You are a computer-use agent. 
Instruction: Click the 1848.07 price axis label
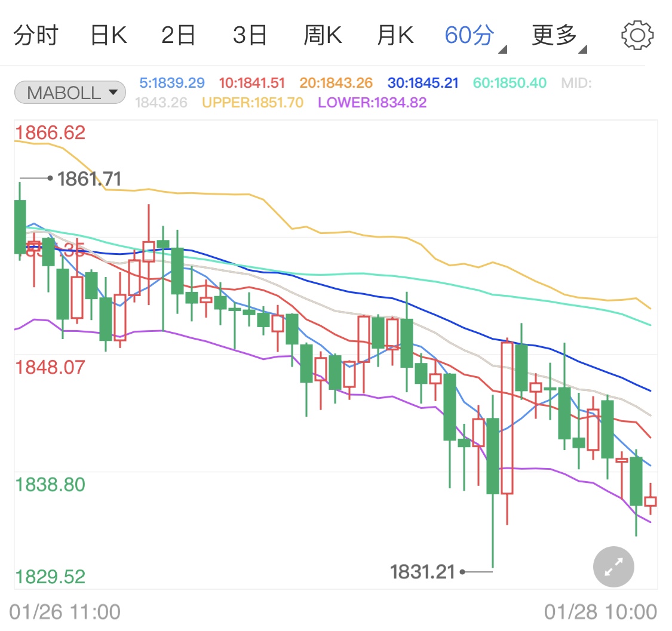tap(50, 367)
